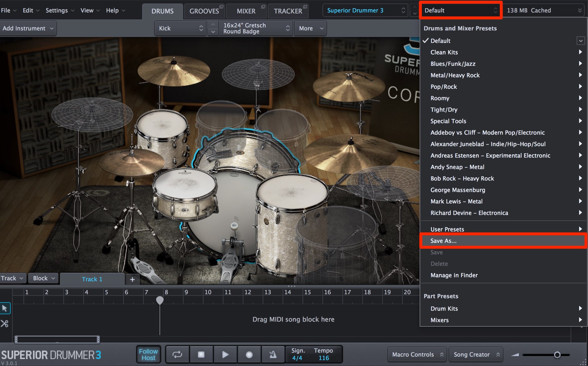Toggle loop playback button
This screenshot has height=366, width=588.
pos(177,354)
